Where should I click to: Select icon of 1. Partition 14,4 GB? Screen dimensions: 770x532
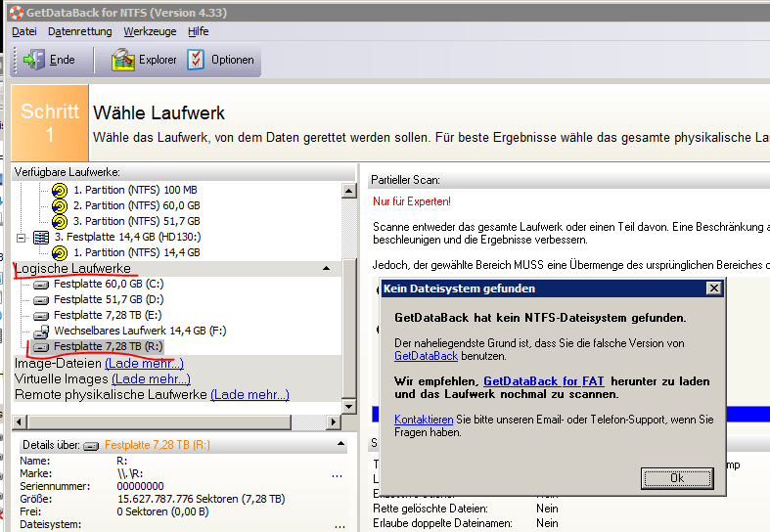coord(60,252)
